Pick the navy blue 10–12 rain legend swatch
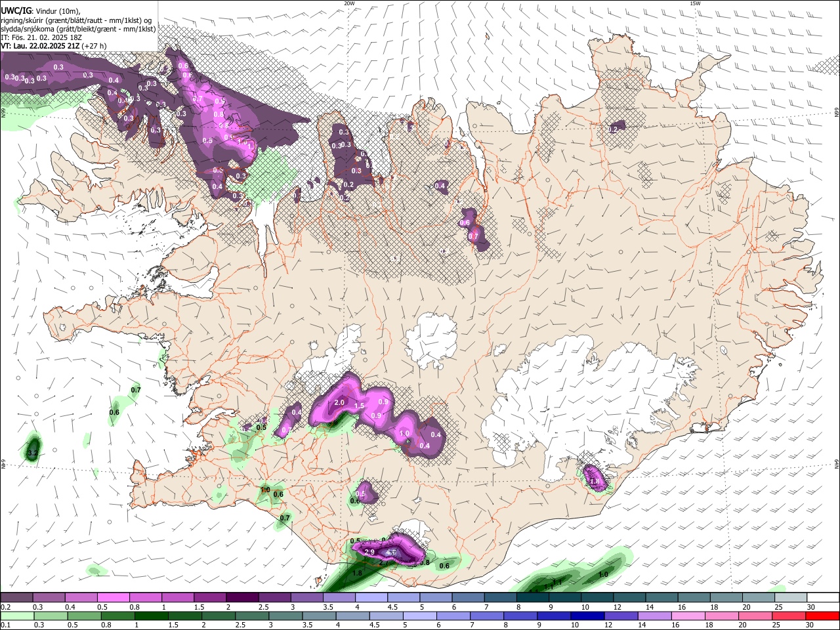 [587, 616]
